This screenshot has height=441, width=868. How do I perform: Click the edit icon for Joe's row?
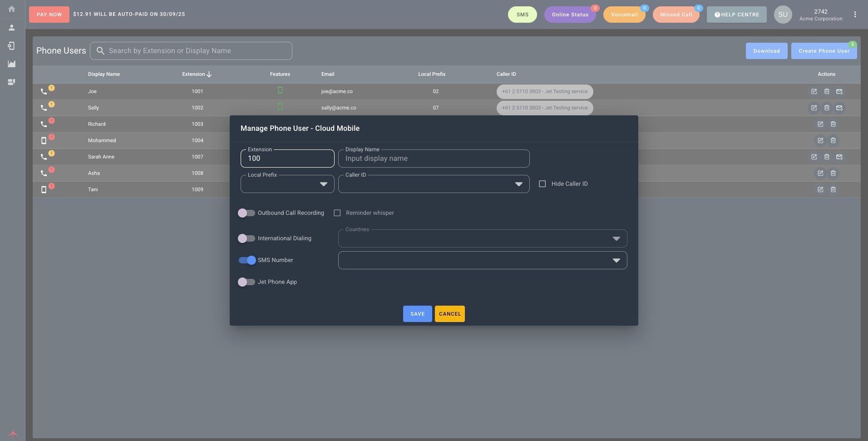[x=814, y=91]
